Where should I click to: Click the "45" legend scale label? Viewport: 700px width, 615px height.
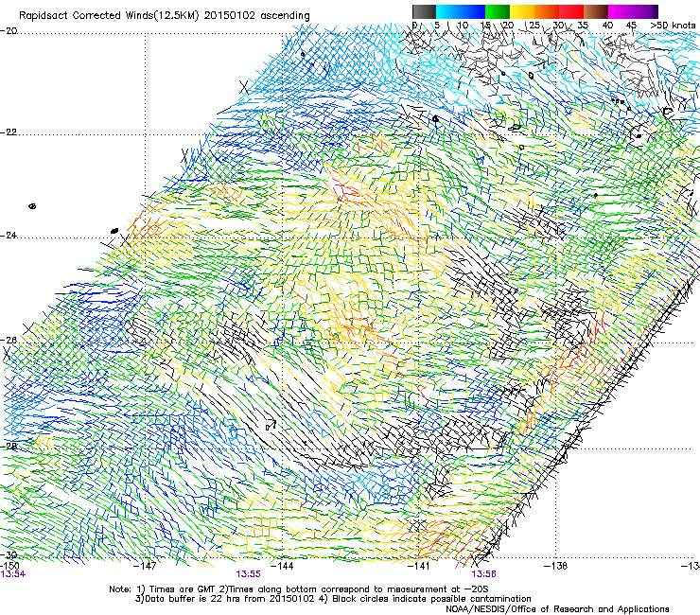pyautogui.click(x=631, y=26)
